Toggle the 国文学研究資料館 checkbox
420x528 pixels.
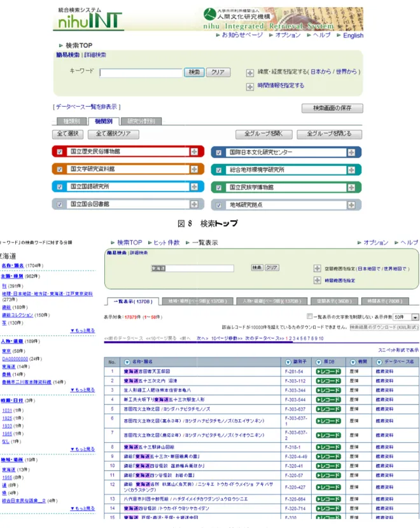pos(60,169)
